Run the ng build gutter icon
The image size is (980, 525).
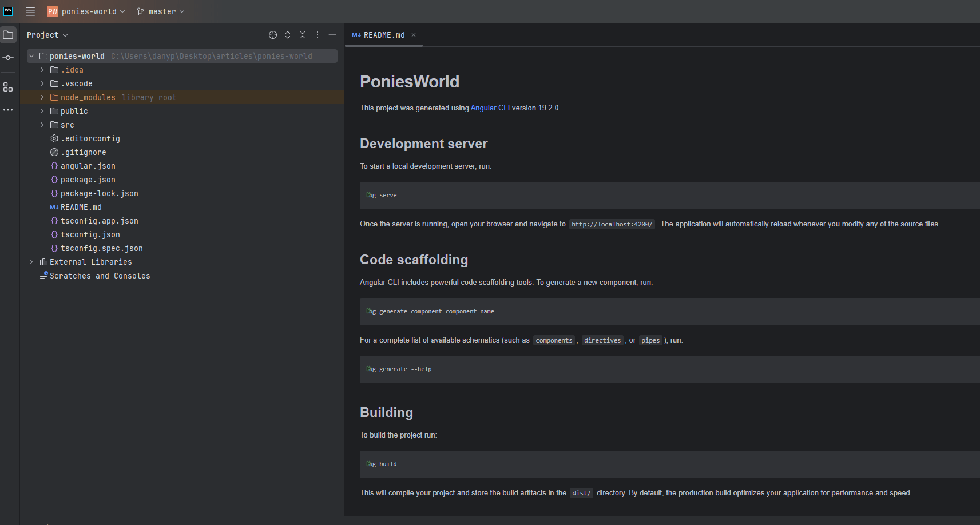(369, 464)
